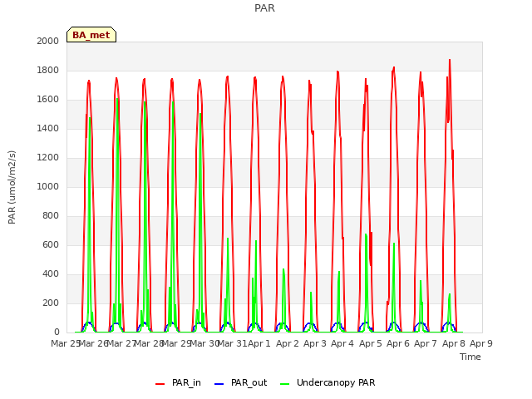
Task: Click the 1200 y-axis tick label
Action: 48,157
